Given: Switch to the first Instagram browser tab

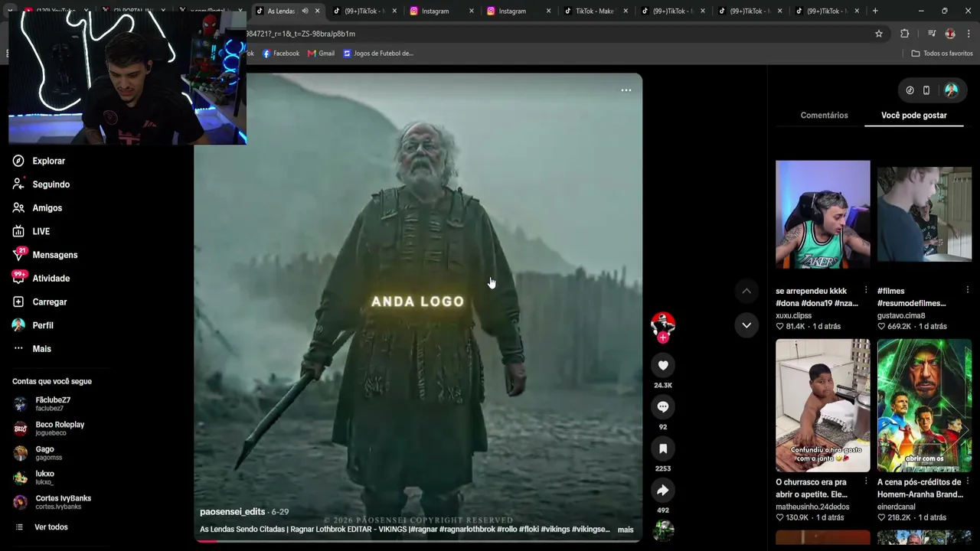Looking at the screenshot, I should 442,11.
